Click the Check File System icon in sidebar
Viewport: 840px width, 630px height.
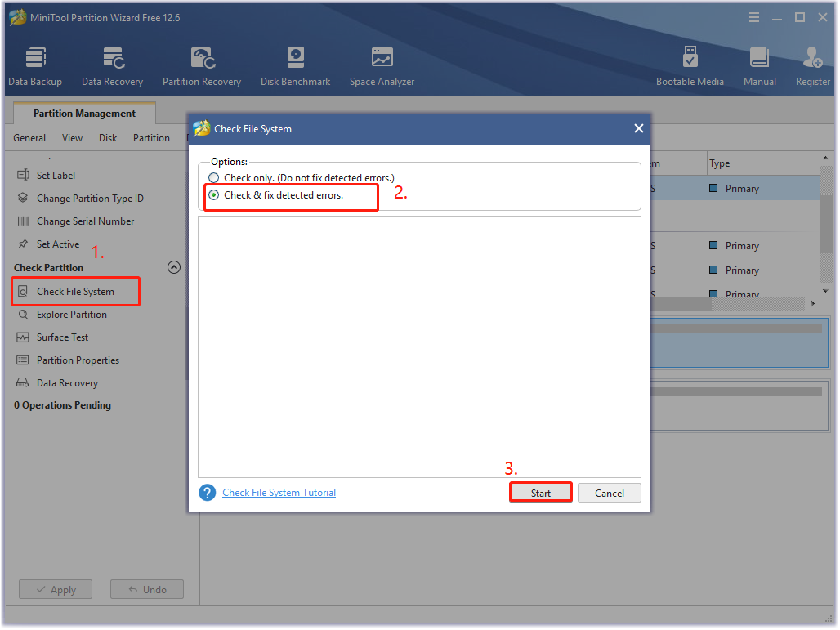(23, 292)
